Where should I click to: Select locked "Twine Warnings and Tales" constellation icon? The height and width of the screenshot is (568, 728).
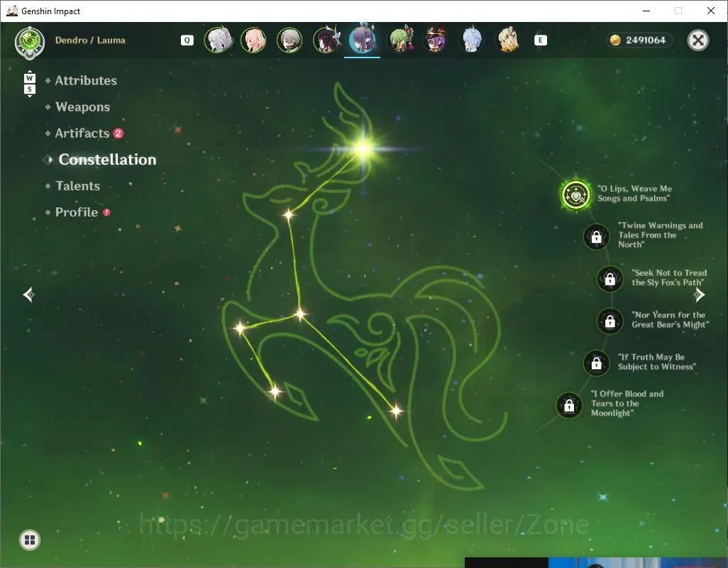(597, 237)
